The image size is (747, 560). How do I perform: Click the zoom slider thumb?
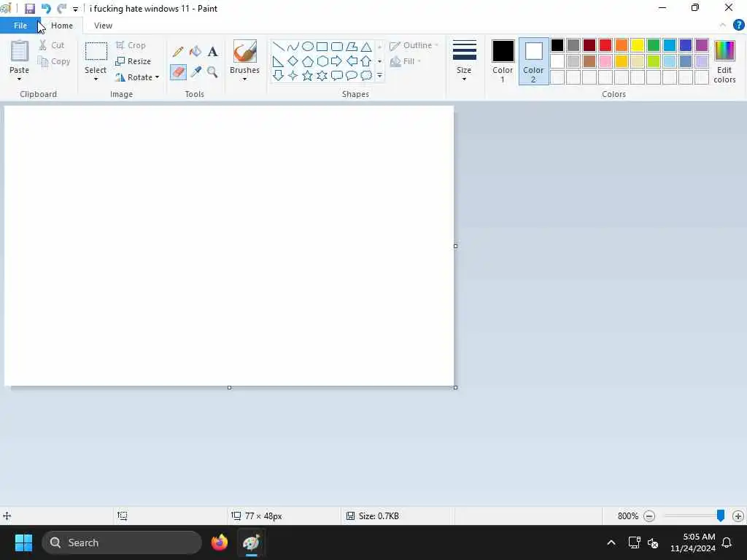tap(721, 516)
